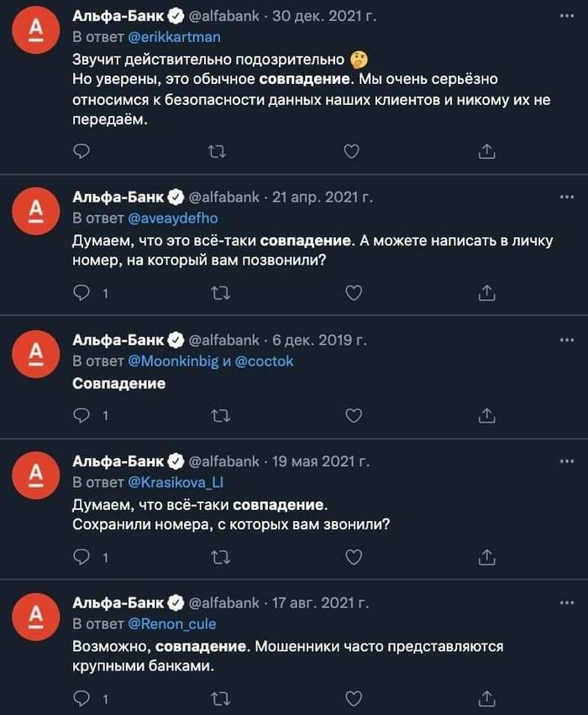Open the three-dot menu on 21 апр. 2021 tweet
Viewport: 588px width, 715px height.
[x=566, y=197]
